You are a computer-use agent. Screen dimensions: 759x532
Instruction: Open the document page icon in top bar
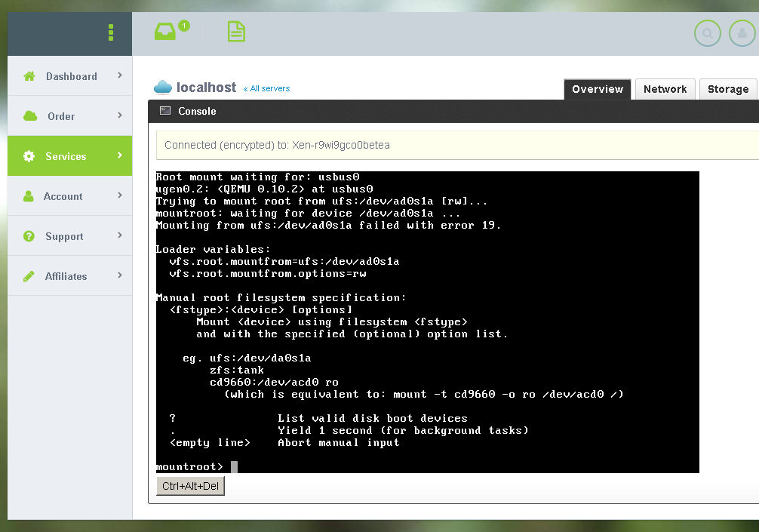(236, 32)
